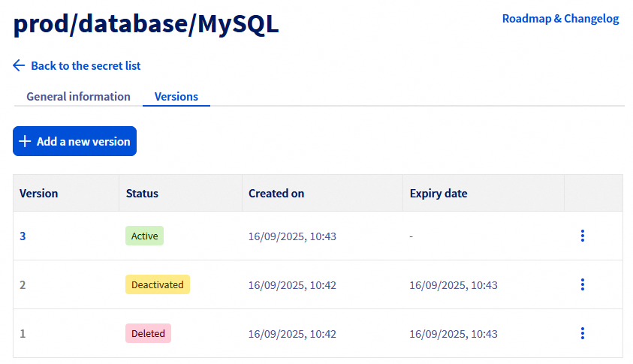Click the Created on column header

click(x=276, y=194)
